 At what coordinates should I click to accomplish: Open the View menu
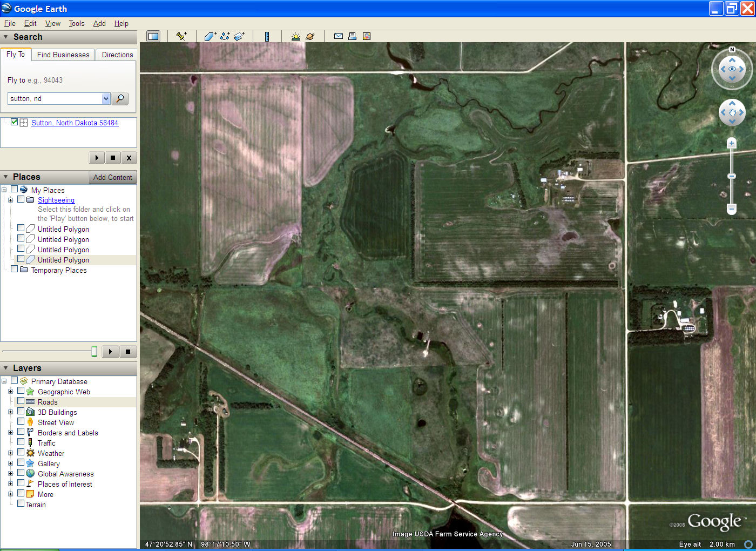(53, 23)
